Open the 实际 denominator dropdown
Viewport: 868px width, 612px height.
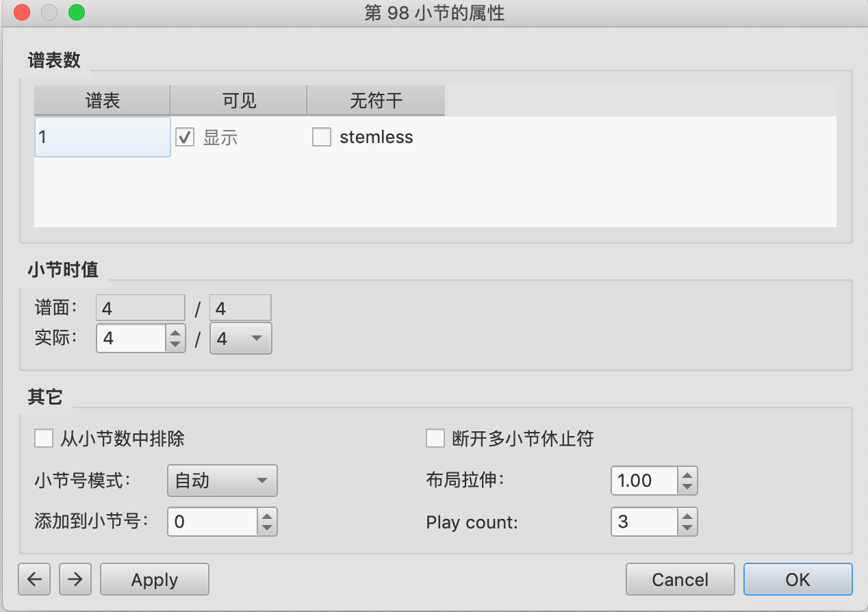click(x=241, y=338)
